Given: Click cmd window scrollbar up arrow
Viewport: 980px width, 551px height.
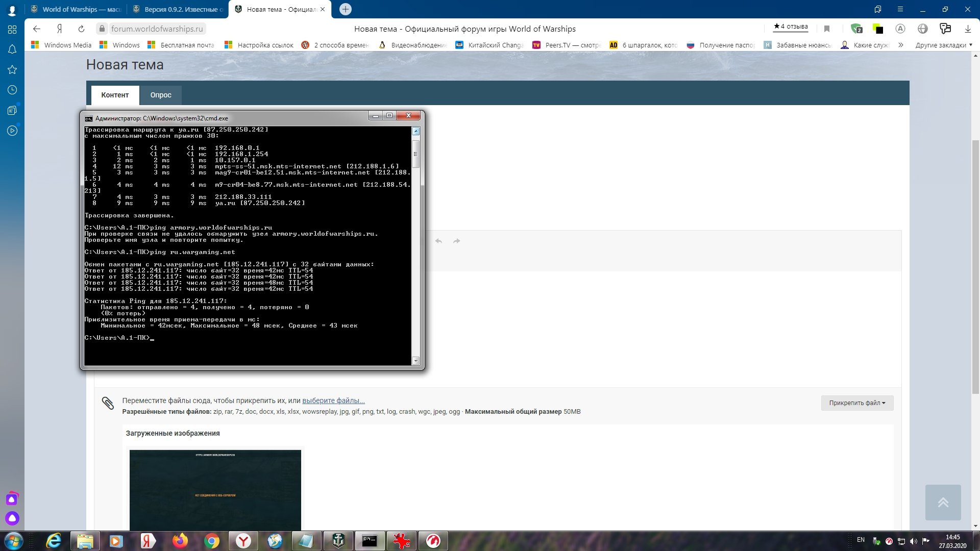Looking at the screenshot, I should pos(415,131).
